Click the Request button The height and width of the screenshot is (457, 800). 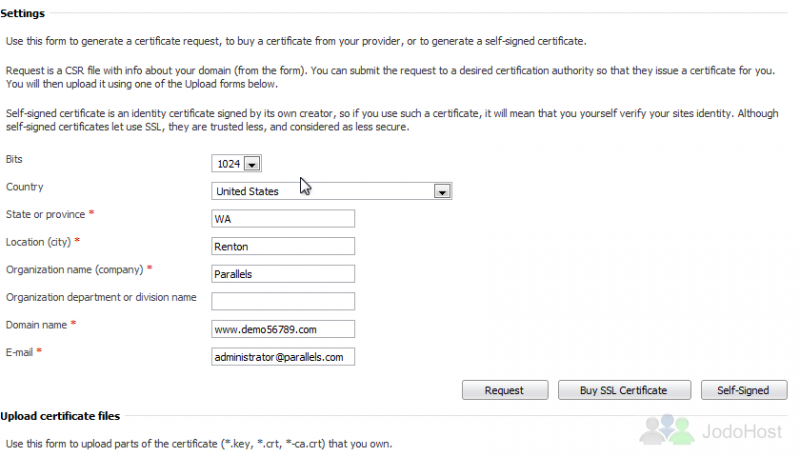[505, 390]
